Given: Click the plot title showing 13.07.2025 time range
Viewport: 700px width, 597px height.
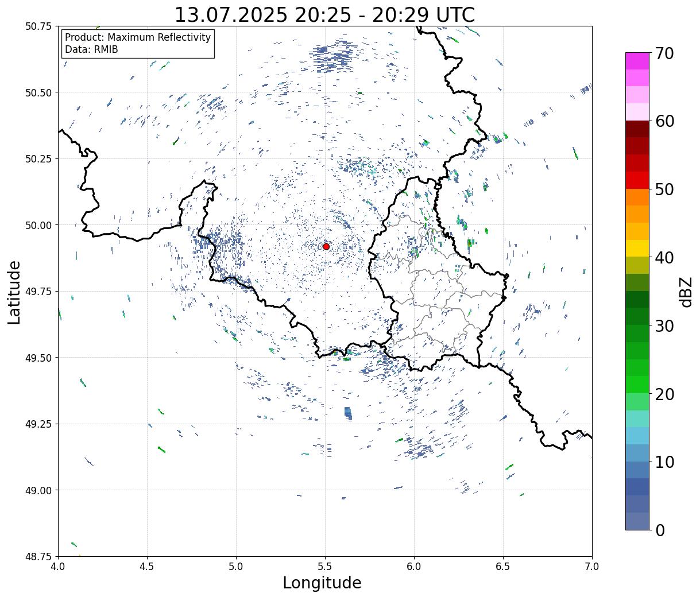Looking at the screenshot, I should pos(324,14).
